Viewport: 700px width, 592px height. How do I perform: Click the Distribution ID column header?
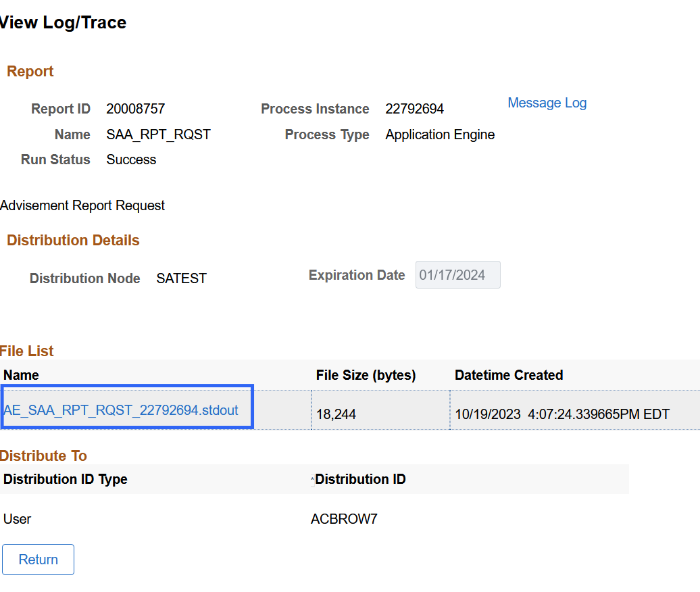(360, 479)
